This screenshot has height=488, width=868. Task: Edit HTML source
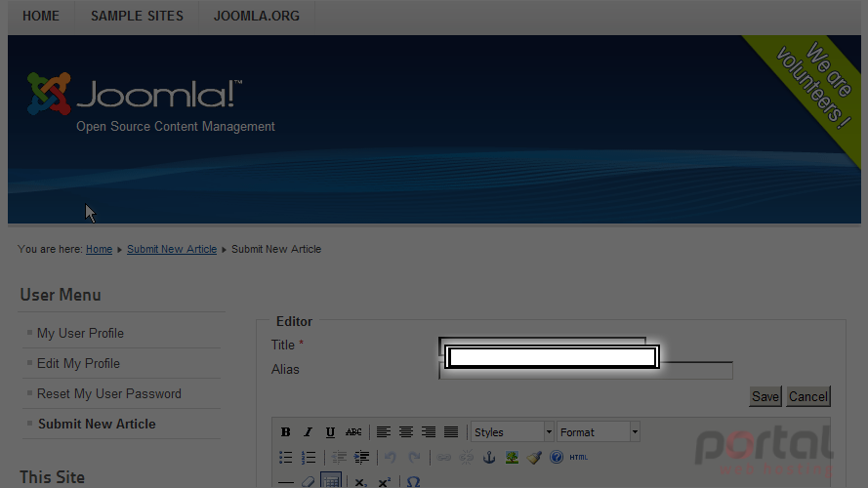pos(578,457)
